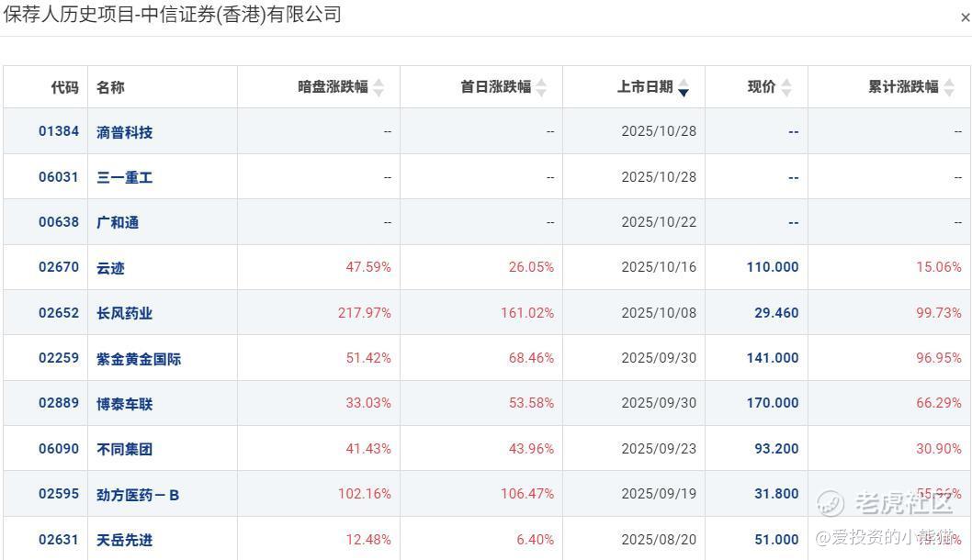Click current price 29.460
972x560 pixels.
tap(776, 313)
